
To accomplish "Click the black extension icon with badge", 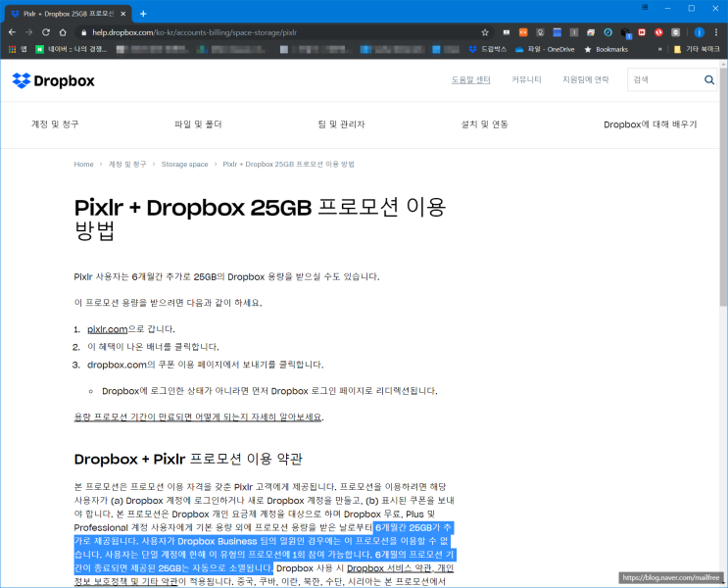I will click(625, 33).
